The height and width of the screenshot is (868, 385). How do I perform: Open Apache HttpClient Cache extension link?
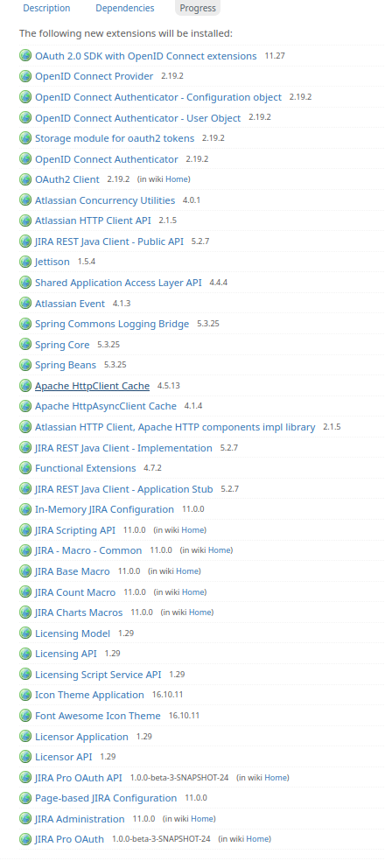[92, 386]
